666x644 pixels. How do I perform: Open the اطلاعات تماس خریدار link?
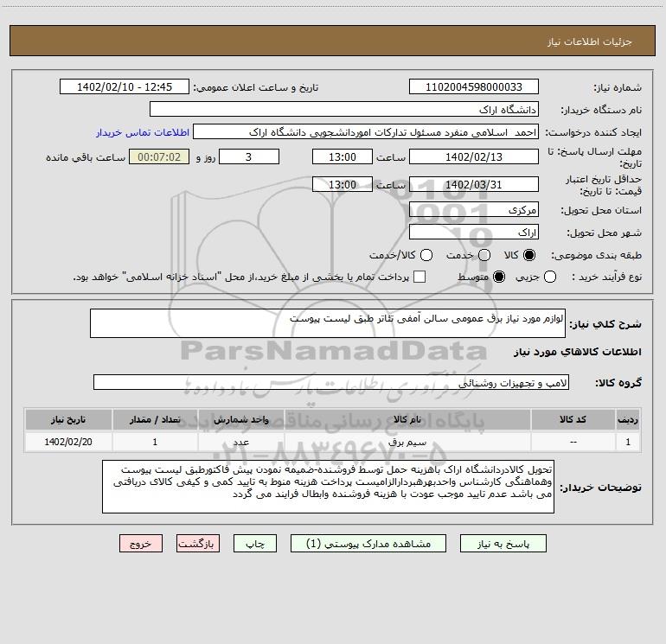143,132
